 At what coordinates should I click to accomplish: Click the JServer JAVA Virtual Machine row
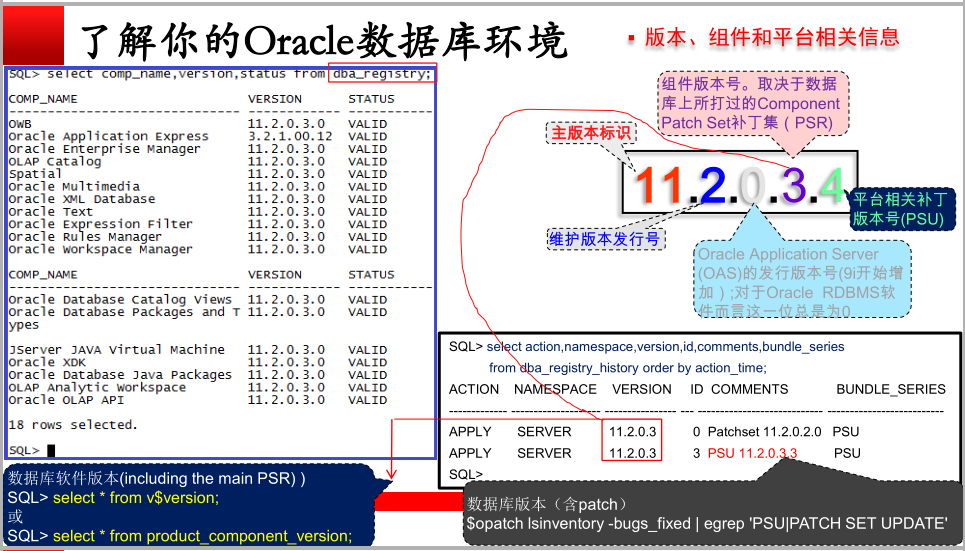(198, 350)
